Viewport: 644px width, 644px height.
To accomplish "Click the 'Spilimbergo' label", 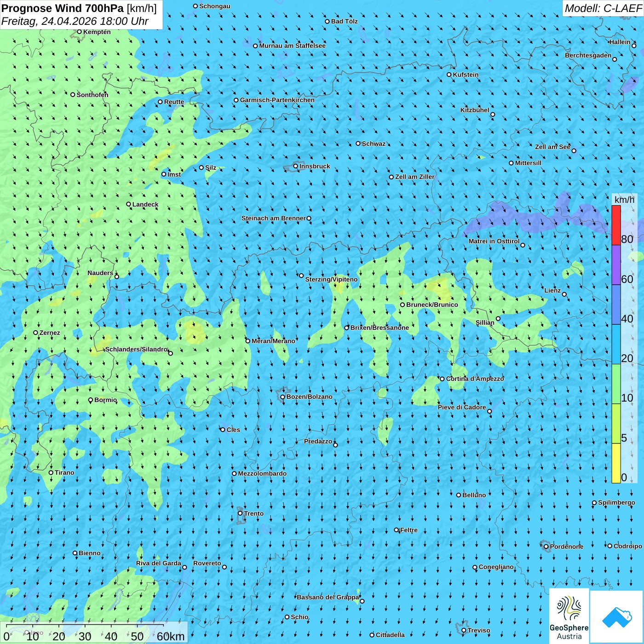I will (617, 502).
